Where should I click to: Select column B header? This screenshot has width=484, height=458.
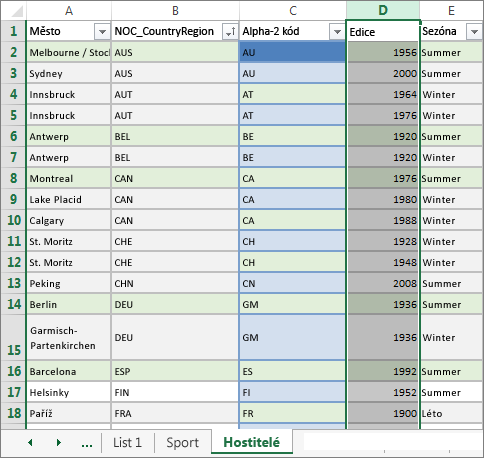click(x=175, y=11)
